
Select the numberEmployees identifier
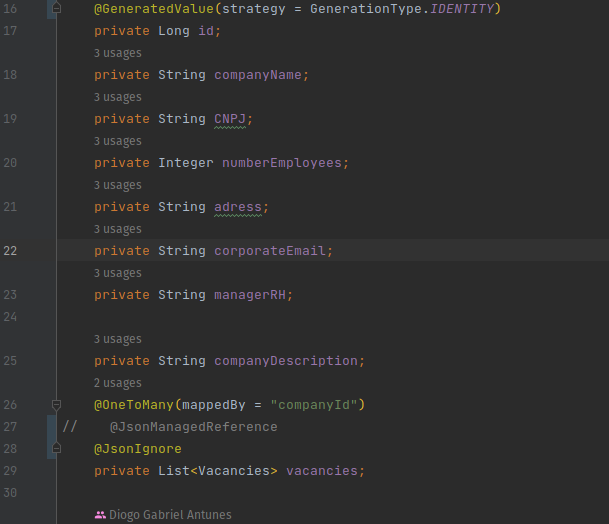click(x=282, y=163)
